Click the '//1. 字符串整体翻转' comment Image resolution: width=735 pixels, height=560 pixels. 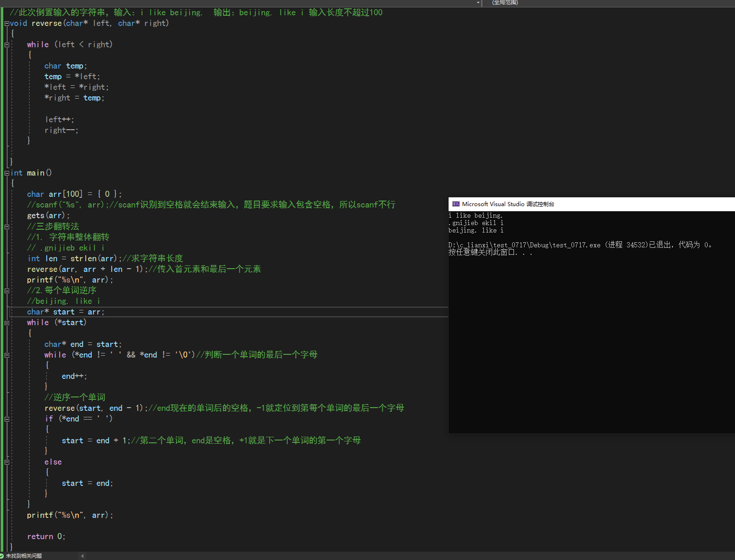68,237
